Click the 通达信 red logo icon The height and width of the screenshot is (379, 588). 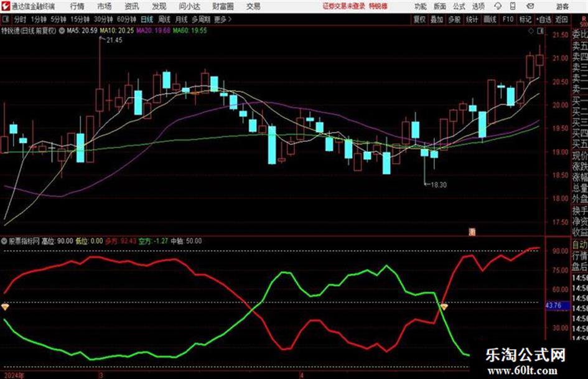pos(6,6)
